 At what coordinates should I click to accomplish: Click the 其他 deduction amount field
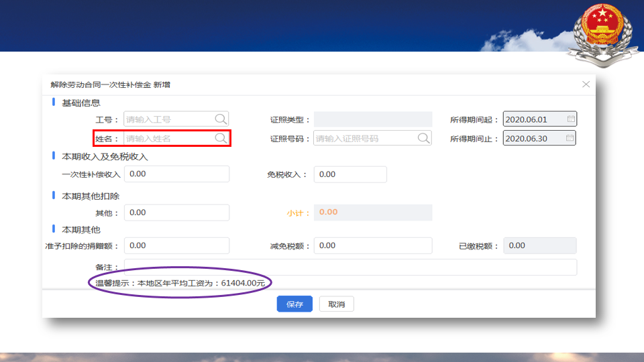tap(176, 213)
